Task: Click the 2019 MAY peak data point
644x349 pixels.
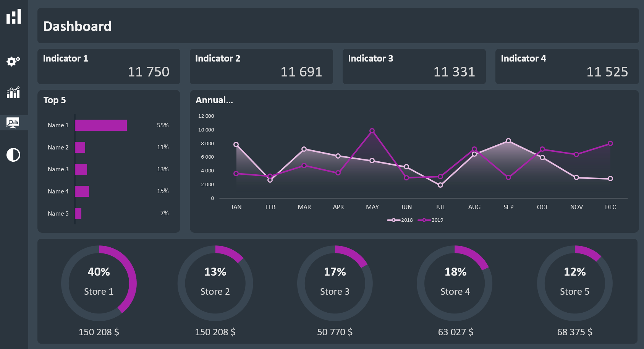Action: pos(372,131)
